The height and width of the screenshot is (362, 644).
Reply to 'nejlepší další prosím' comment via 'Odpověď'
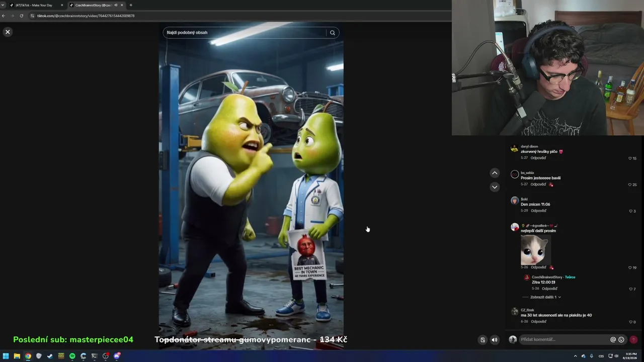point(538,267)
